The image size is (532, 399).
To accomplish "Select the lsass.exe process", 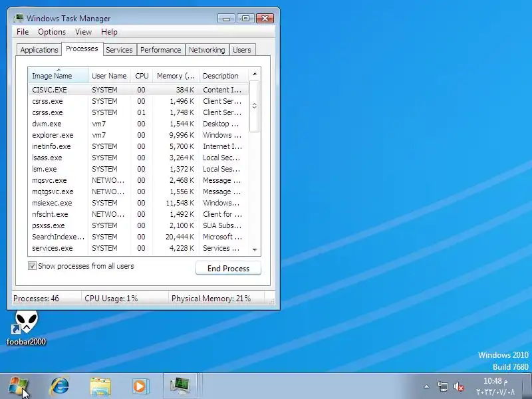I will click(138, 158).
